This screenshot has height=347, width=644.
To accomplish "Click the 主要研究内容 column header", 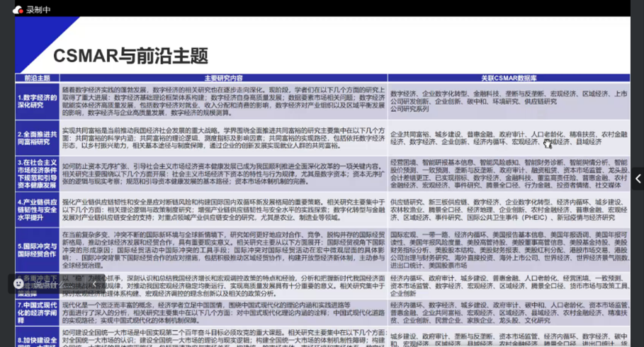I will coord(223,78).
